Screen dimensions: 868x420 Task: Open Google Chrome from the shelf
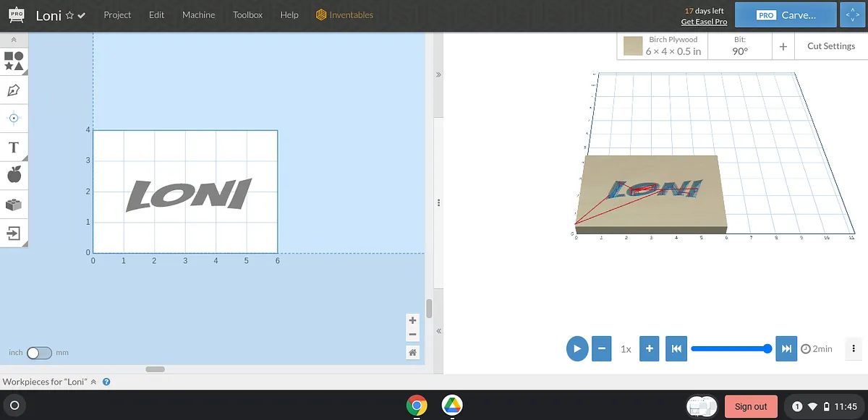[416, 406]
